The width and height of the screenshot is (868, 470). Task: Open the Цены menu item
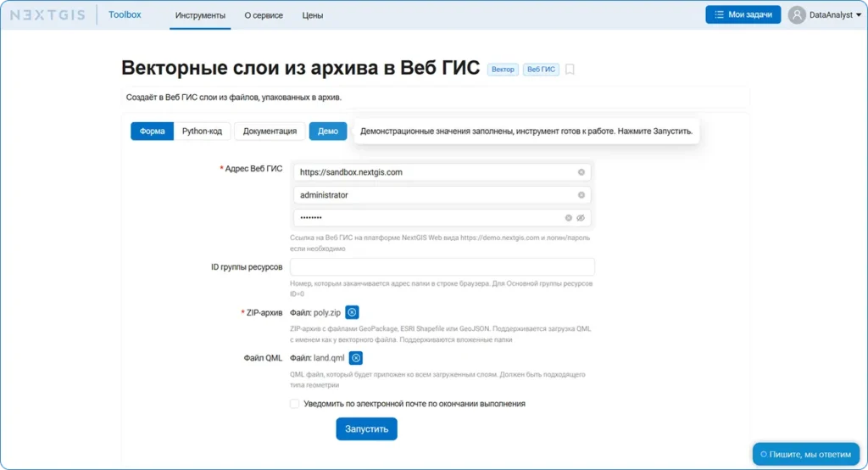[312, 15]
